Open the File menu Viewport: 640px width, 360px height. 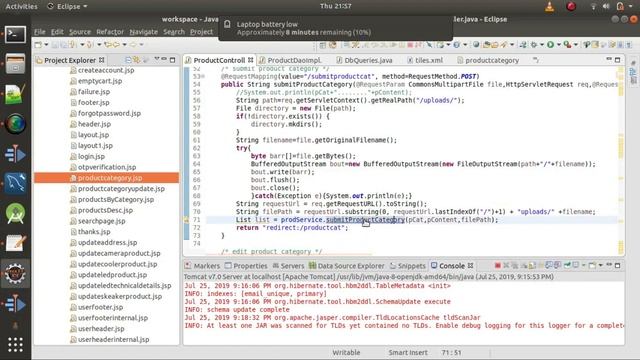(40, 32)
